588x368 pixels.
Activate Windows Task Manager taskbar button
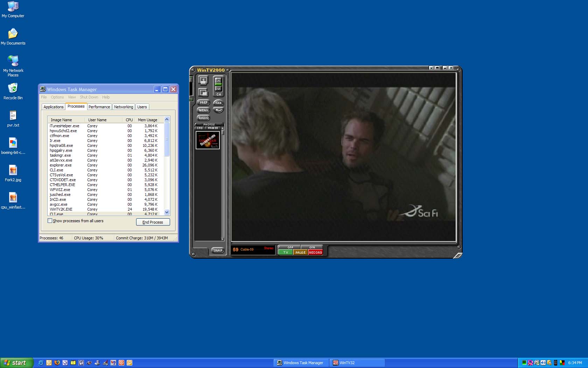coord(301,363)
